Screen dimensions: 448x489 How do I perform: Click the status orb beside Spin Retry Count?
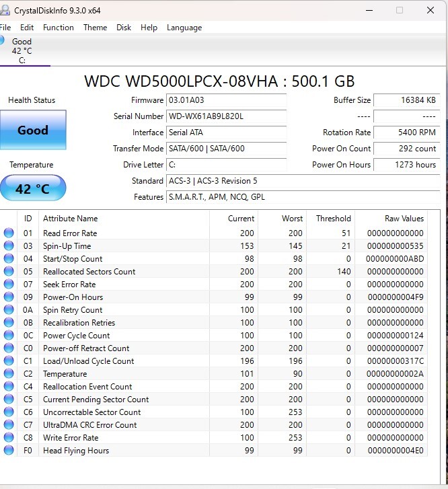[9, 309]
